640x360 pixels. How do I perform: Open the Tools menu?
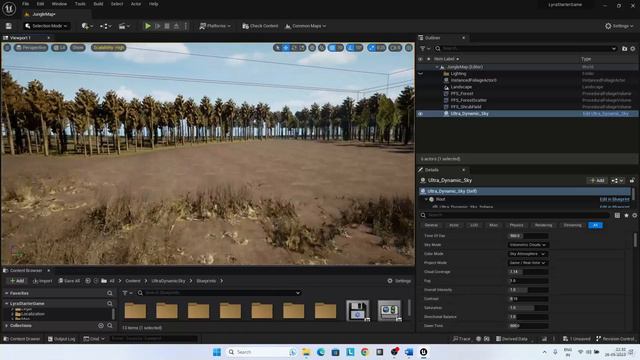tap(80, 4)
